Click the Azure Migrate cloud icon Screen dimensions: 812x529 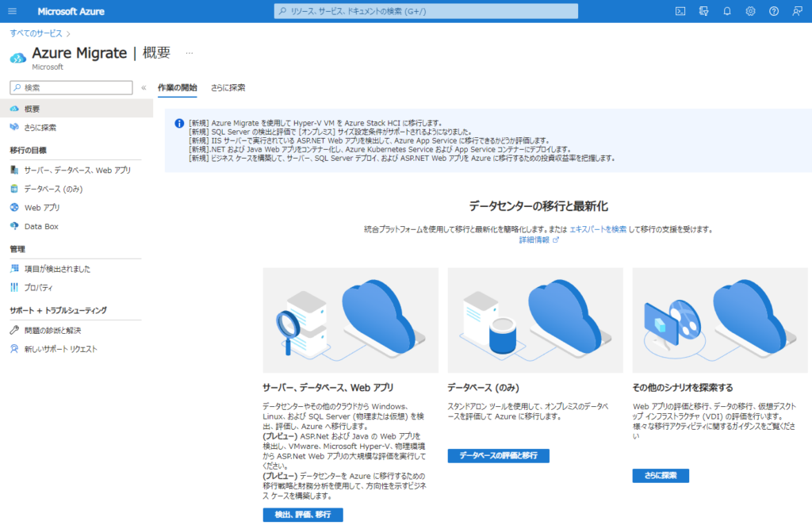click(18, 58)
